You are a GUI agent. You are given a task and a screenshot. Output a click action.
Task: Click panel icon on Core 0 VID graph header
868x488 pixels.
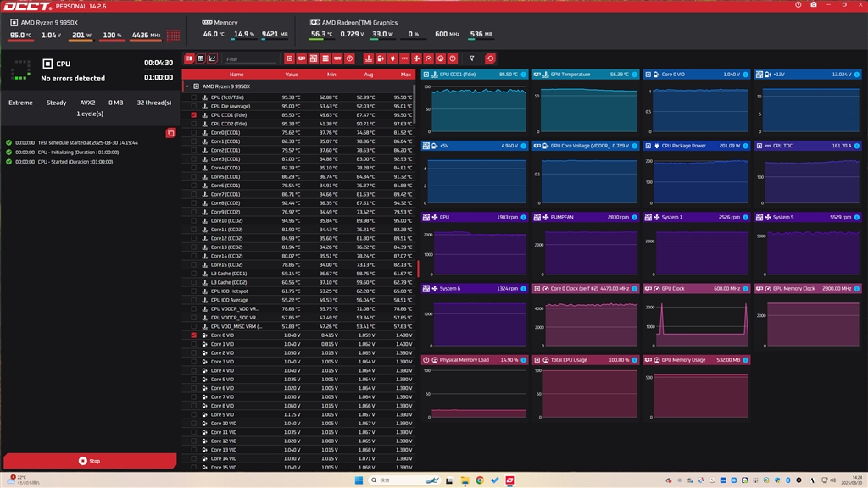(648, 75)
